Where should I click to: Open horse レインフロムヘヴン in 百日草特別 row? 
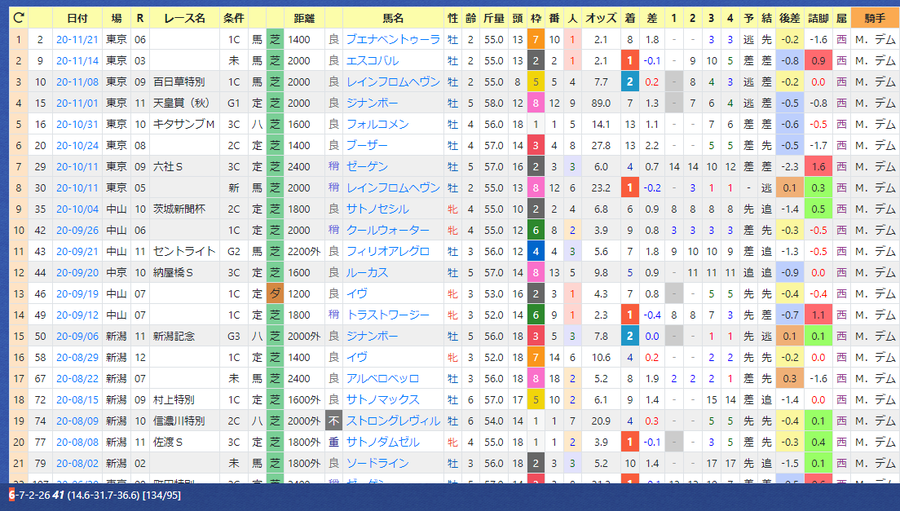click(393, 82)
